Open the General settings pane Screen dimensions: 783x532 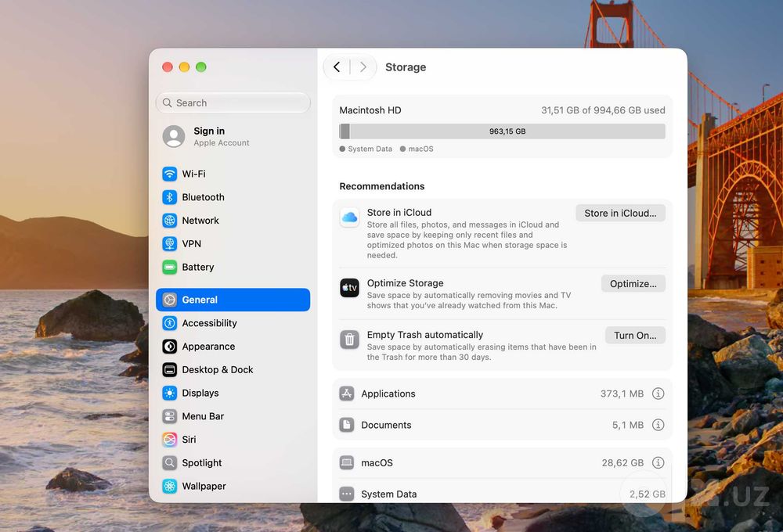pos(233,300)
